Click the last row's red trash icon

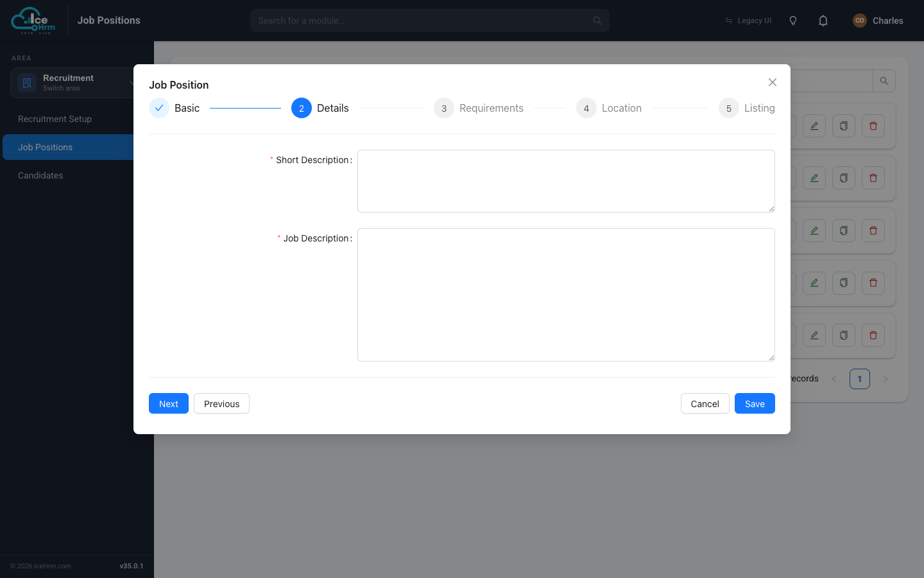873,335
